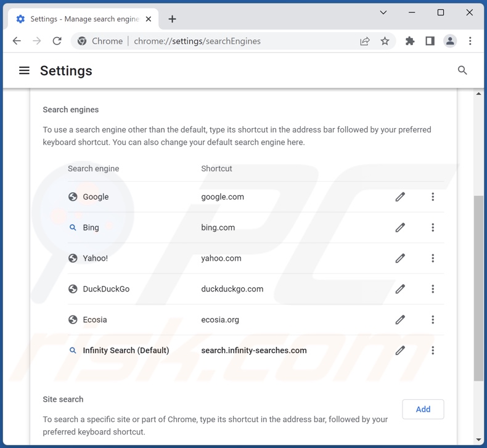Open the Extensions puzzle icon
The width and height of the screenshot is (487, 448).
[x=410, y=41]
